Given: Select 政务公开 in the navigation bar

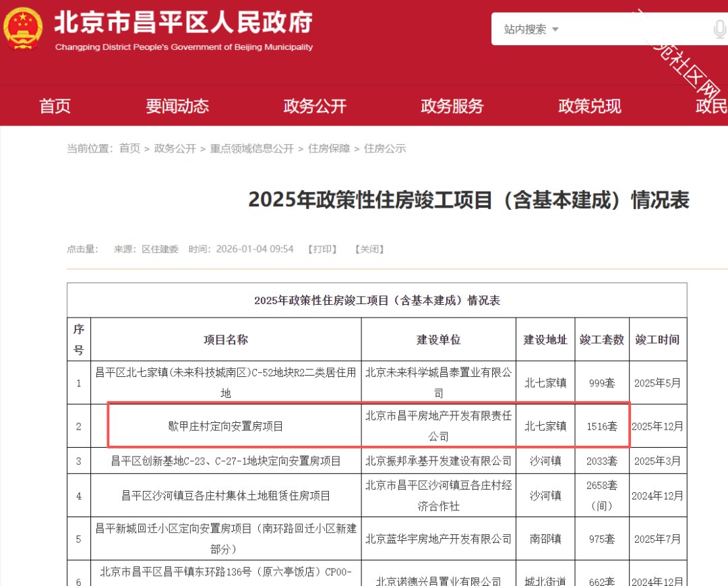Looking at the screenshot, I should click(x=315, y=106).
